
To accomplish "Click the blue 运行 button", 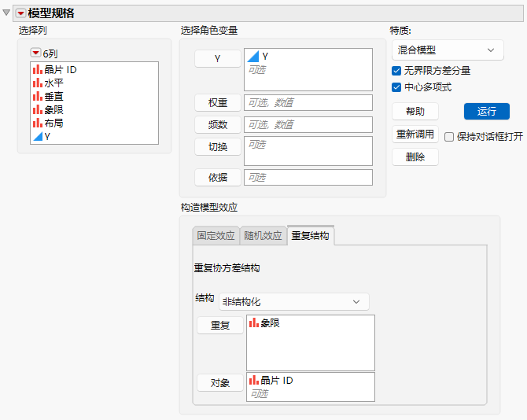I will (x=487, y=111).
